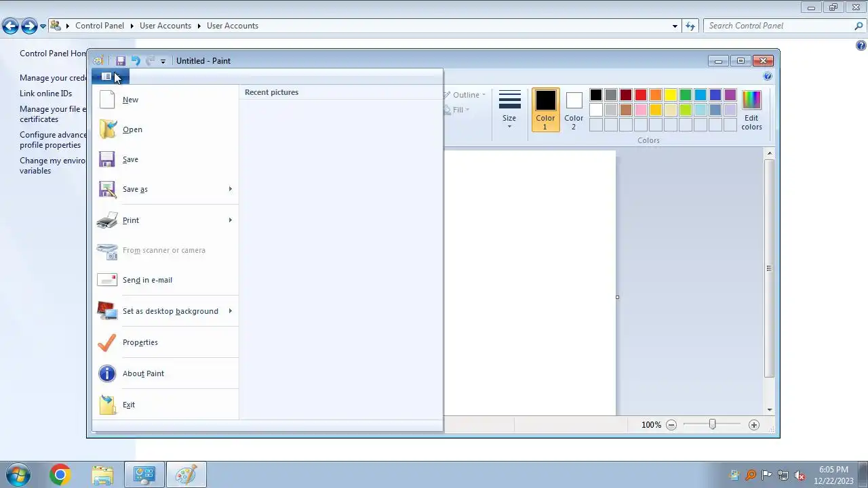Click the arrow after User Accounts breadcrumb
The width and height of the screenshot is (868, 488).
(199, 26)
